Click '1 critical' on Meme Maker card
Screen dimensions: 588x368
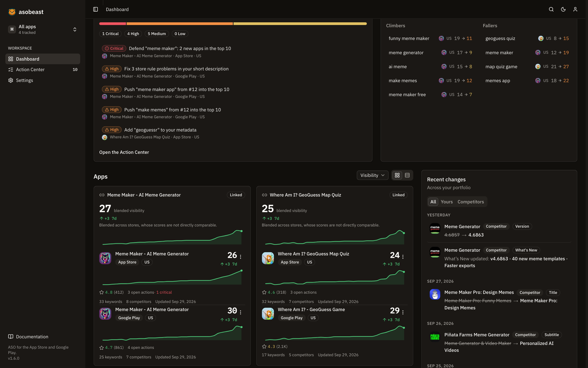point(164,292)
